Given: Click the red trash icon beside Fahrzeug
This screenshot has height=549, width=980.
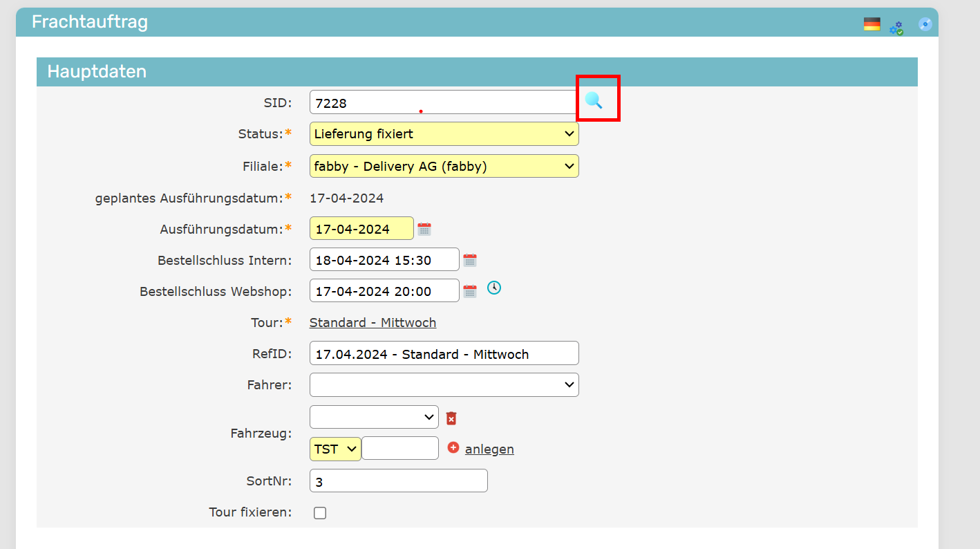Looking at the screenshot, I should click(x=451, y=418).
